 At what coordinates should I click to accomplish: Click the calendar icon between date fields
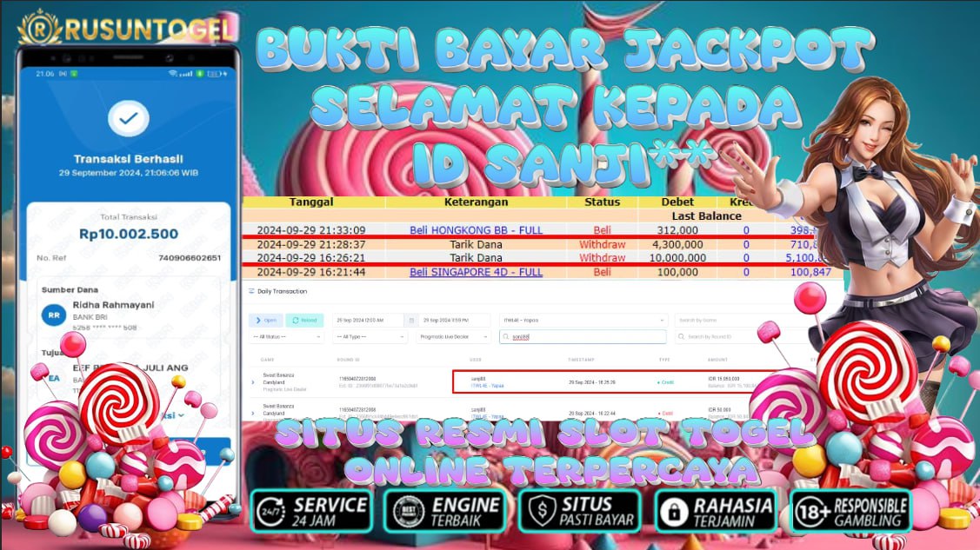coord(411,321)
